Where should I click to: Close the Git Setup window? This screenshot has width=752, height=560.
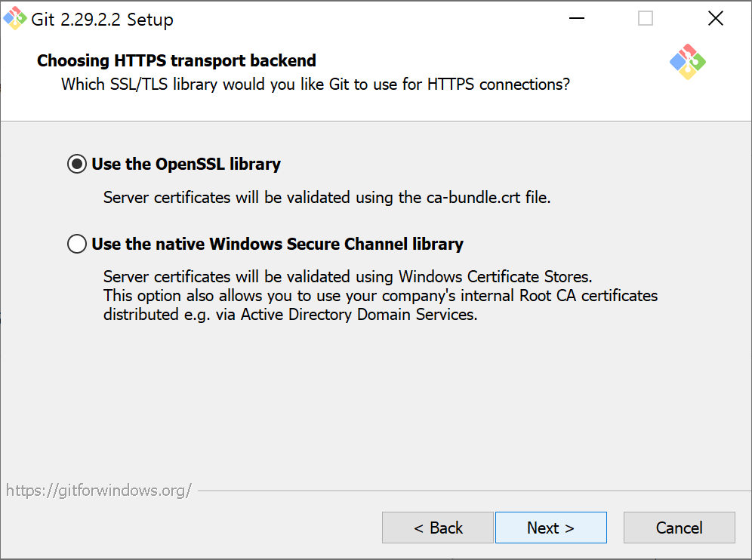pyautogui.click(x=716, y=18)
